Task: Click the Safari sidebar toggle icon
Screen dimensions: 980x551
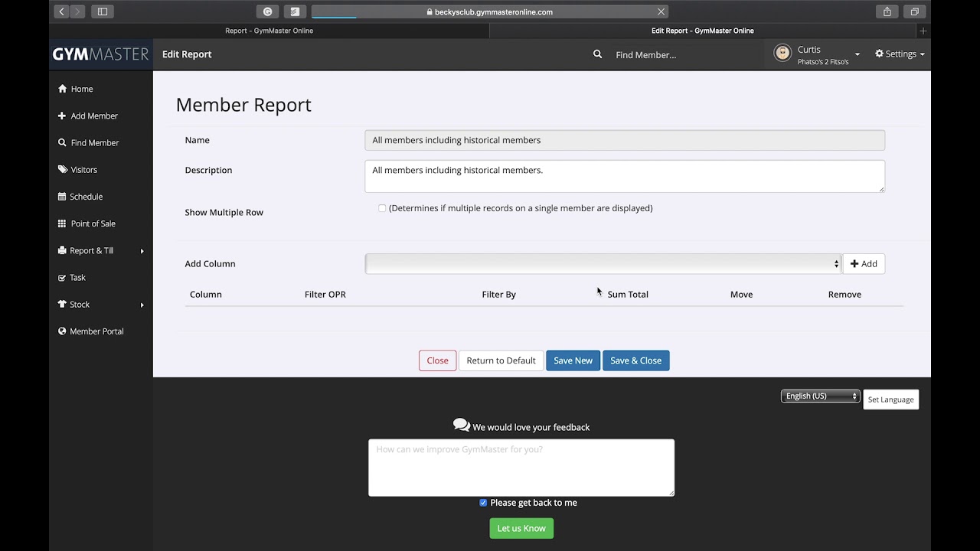Action: (x=103, y=11)
